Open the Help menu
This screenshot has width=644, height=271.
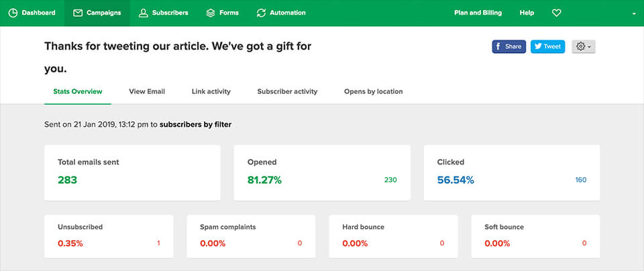[527, 13]
